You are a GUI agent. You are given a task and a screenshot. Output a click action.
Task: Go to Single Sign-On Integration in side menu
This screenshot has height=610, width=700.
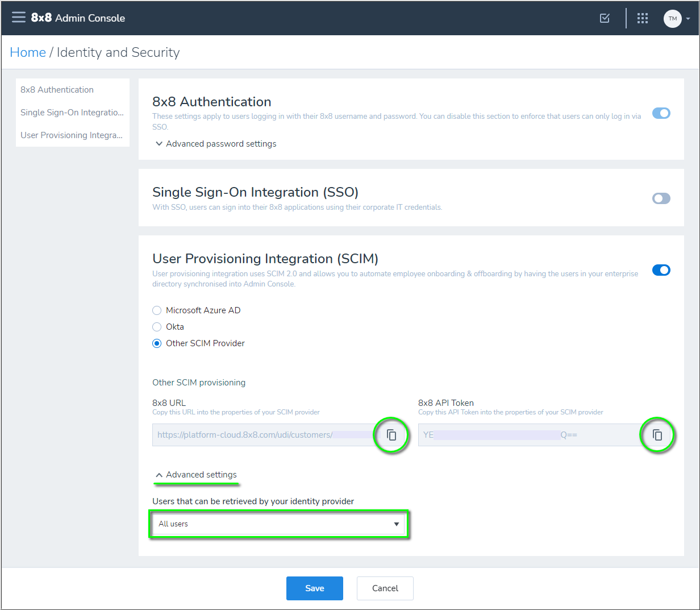point(73,113)
